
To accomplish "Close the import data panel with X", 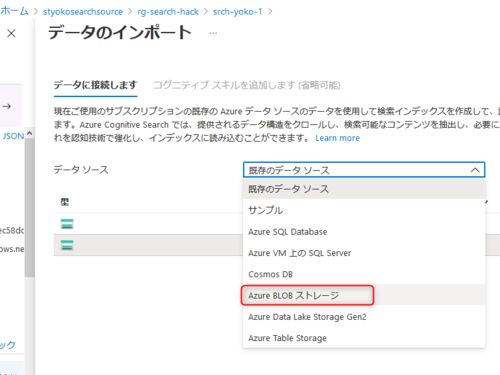I will point(11,33).
